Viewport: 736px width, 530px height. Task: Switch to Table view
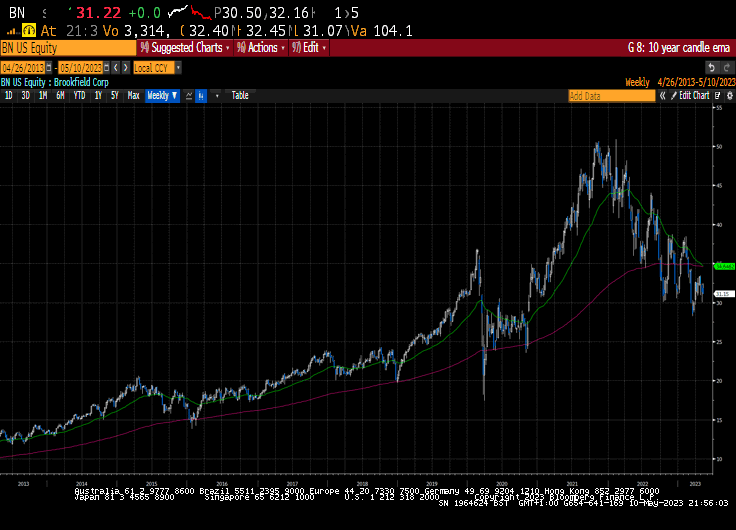pos(240,96)
